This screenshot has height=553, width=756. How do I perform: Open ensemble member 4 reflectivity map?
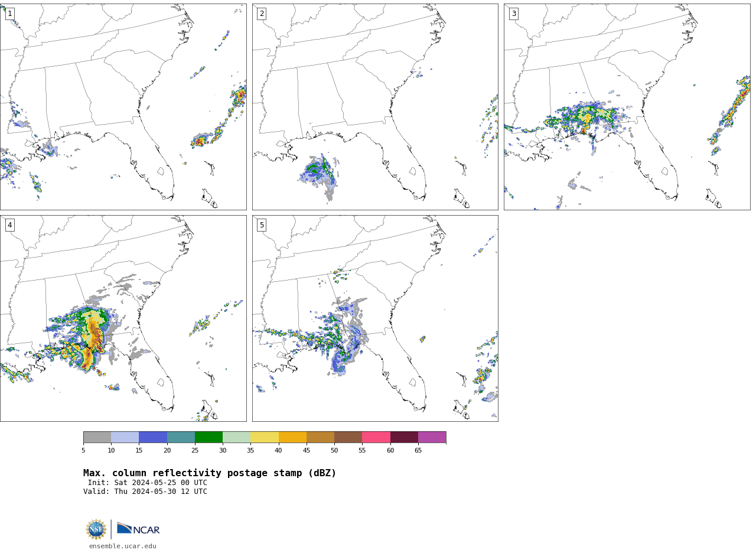(x=123, y=318)
